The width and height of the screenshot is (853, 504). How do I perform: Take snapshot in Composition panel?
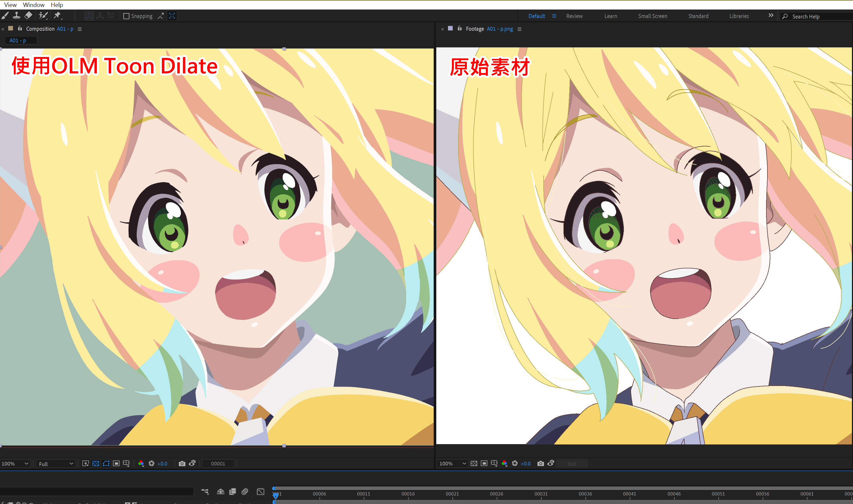click(x=182, y=463)
